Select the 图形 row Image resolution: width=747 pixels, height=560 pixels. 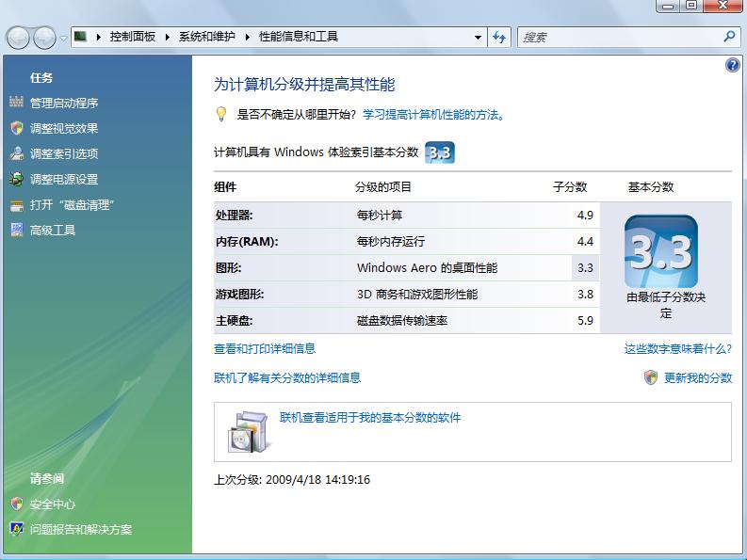(406, 267)
